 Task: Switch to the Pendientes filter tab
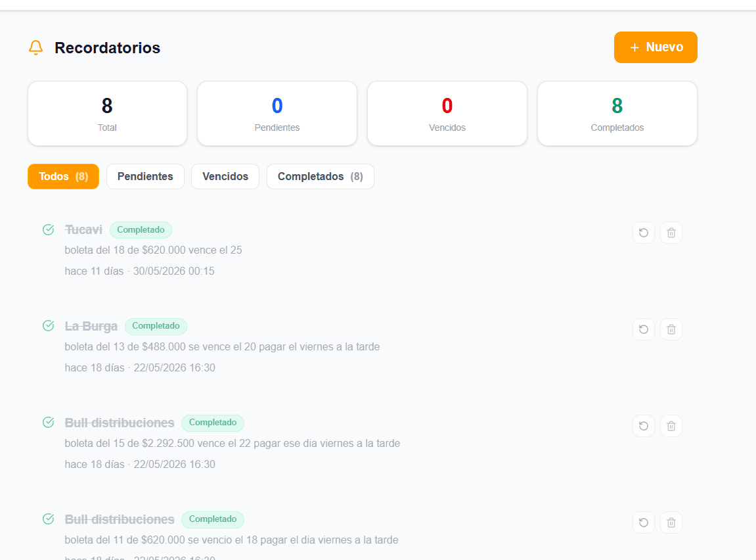(145, 177)
